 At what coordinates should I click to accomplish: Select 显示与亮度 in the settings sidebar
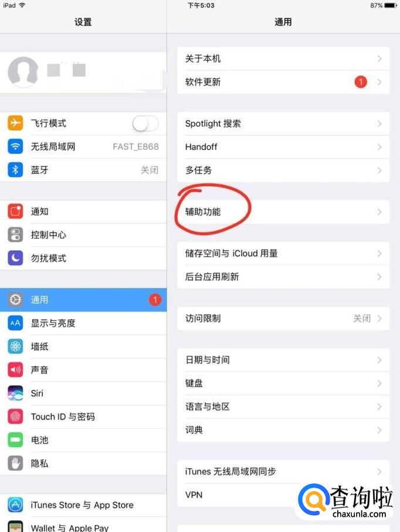coord(83,323)
